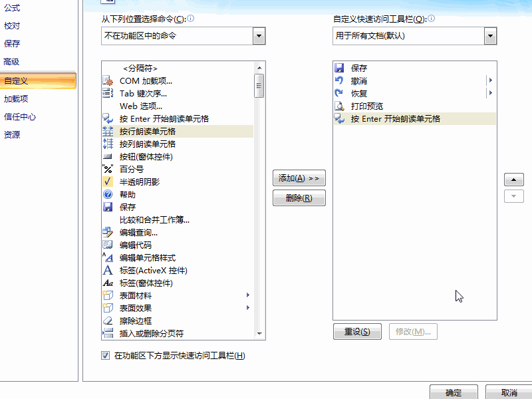Image resolution: width=532 pixels, height=399 pixels.
Task: Cancel with the 取消 button
Action: 509,392
